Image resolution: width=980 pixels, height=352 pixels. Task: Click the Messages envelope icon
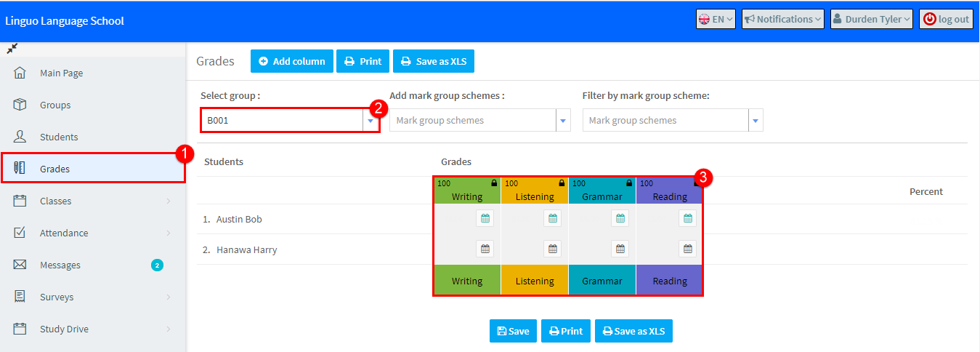[x=20, y=265]
